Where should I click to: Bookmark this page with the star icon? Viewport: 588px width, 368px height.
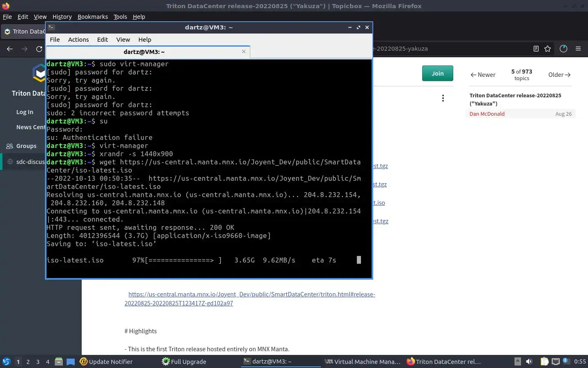click(x=548, y=49)
